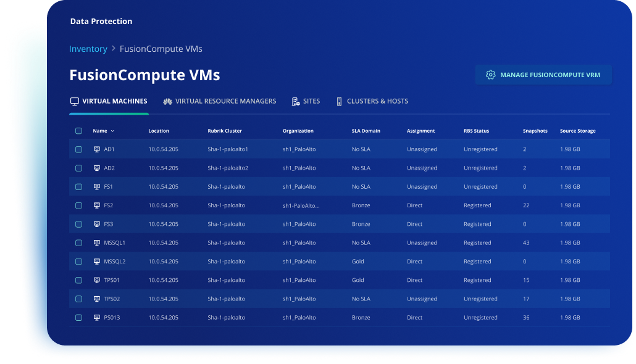
Task: Click the VM icon beside TPS01
Action: pyautogui.click(x=96, y=280)
